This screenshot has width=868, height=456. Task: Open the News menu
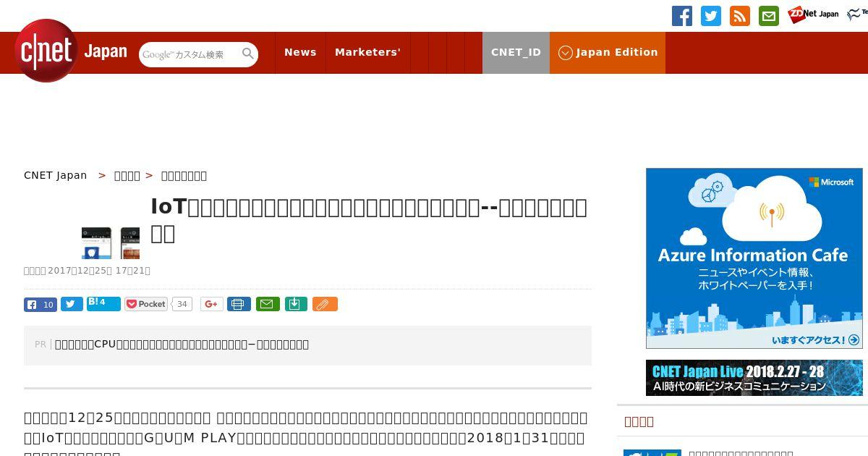(300, 52)
